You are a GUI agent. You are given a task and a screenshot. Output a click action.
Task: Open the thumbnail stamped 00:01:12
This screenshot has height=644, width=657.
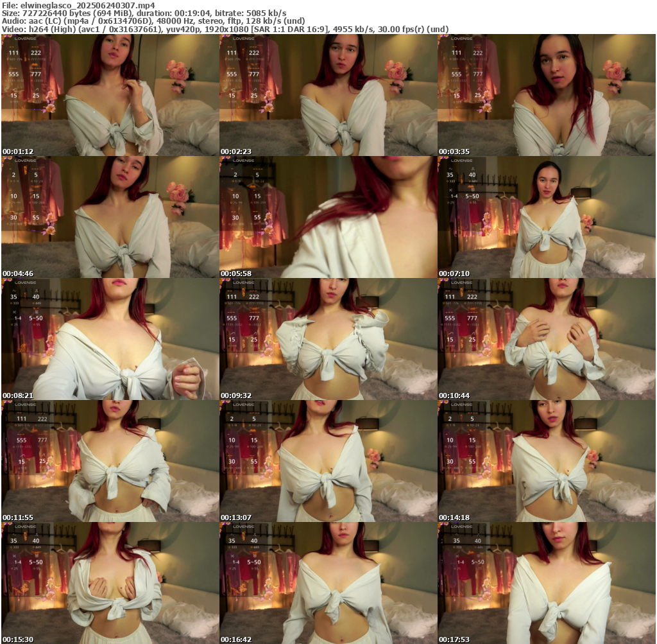110,95
